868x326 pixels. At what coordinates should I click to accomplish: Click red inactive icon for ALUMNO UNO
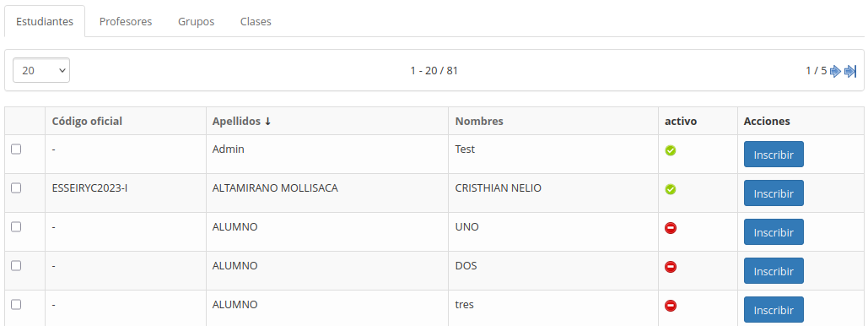tap(671, 228)
